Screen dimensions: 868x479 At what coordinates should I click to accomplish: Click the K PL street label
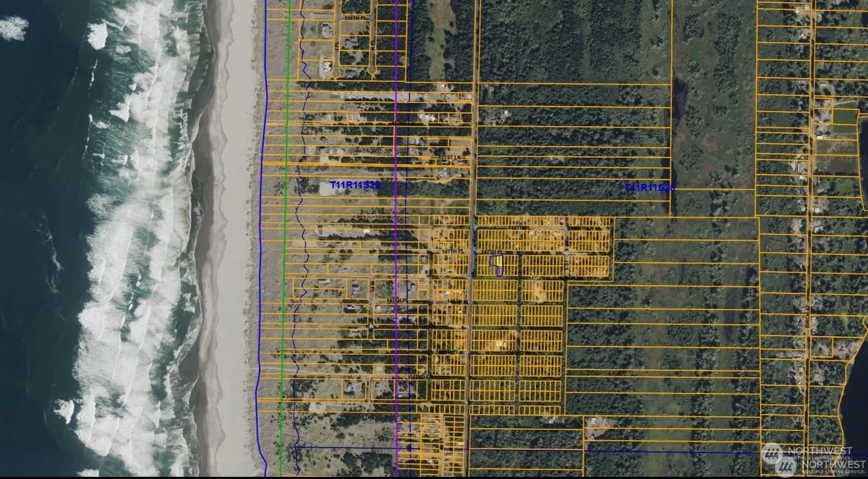374,45
